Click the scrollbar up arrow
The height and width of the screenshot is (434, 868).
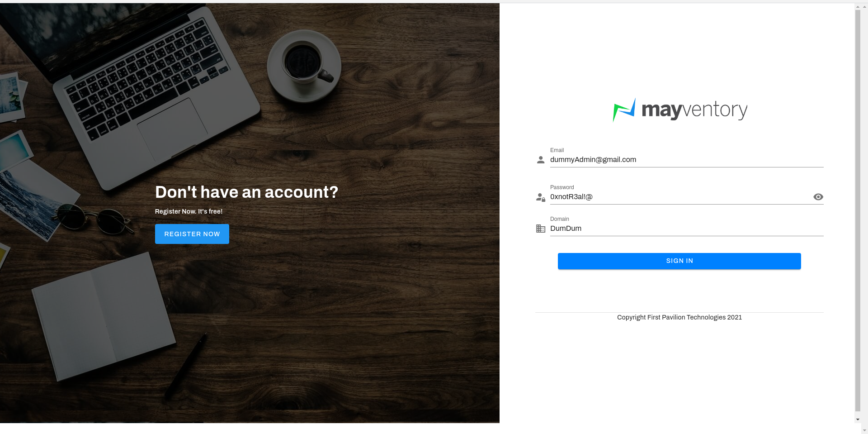[x=858, y=7]
